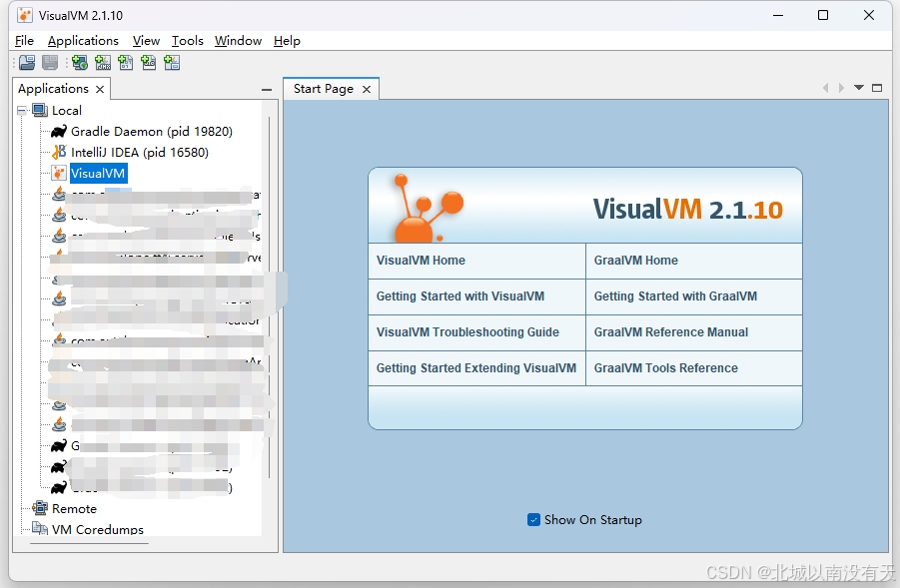Close the Applications panel tab
The image size is (900, 588).
tap(100, 90)
